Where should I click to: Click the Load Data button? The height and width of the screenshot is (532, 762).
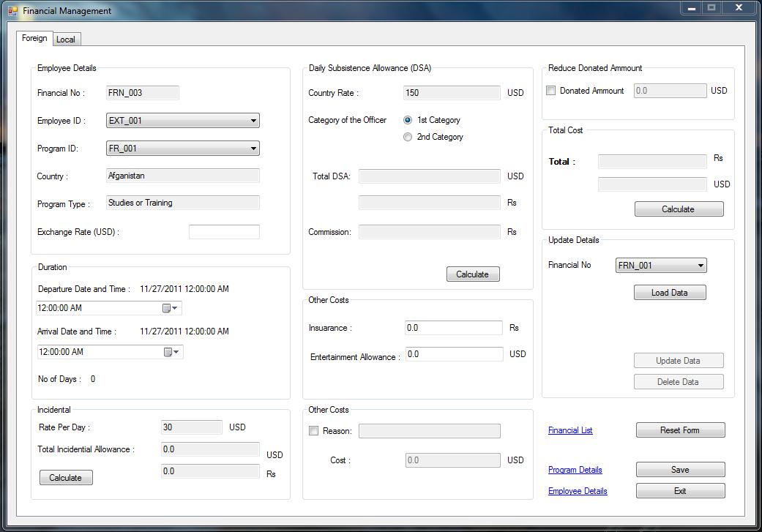(x=670, y=293)
